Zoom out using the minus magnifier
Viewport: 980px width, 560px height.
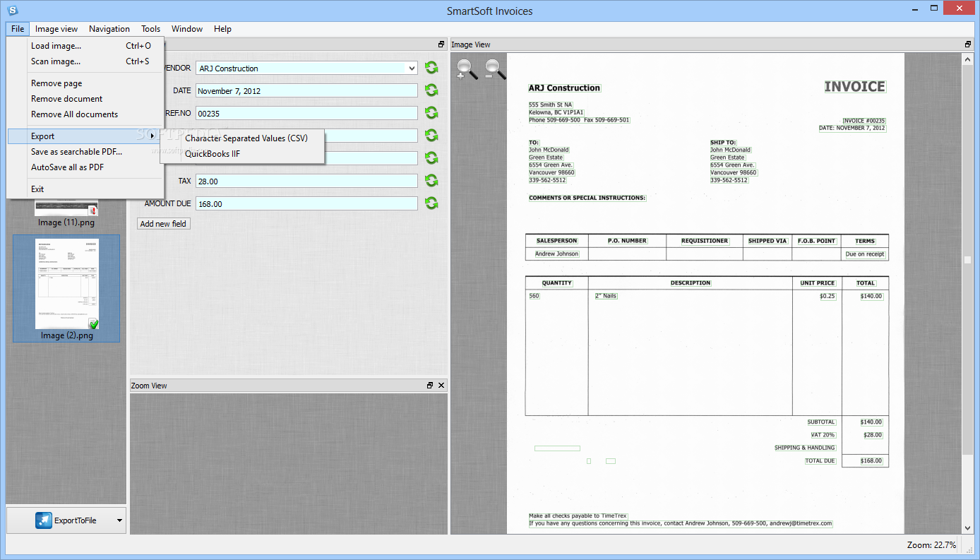click(x=495, y=68)
